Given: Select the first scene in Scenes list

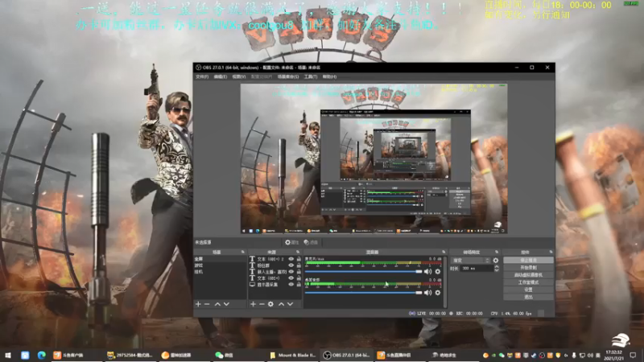Looking at the screenshot, I should click(220, 259).
